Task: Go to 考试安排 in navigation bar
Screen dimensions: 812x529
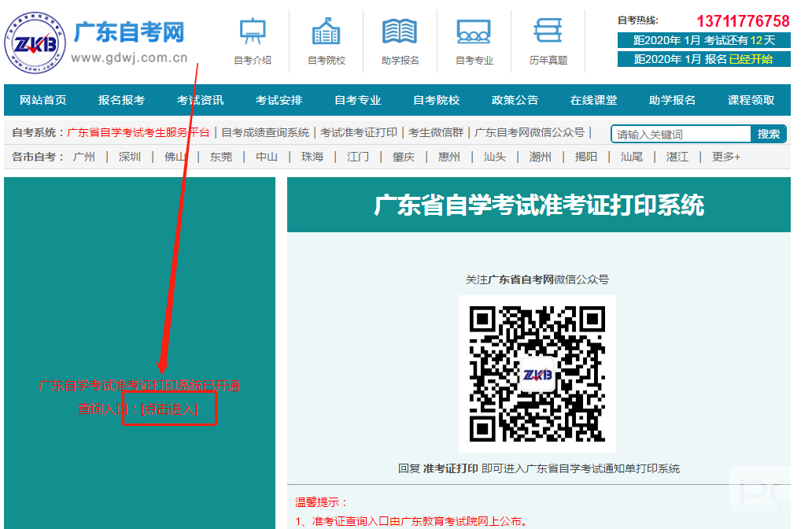Action: click(279, 100)
